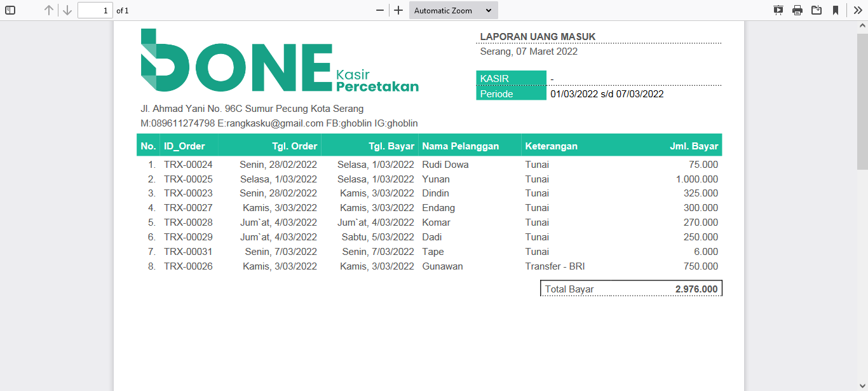Image resolution: width=868 pixels, height=391 pixels.
Task: Click the DONE Kasir Percetakan logo
Action: click(280, 60)
